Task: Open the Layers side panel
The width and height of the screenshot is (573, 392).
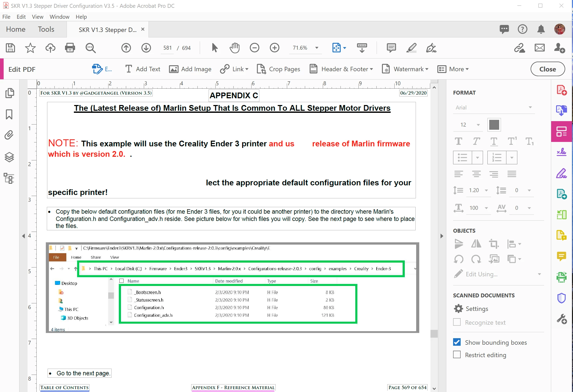Action: (x=9, y=157)
